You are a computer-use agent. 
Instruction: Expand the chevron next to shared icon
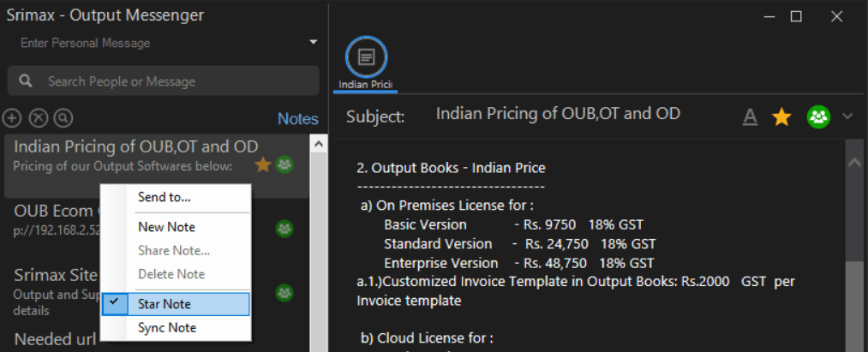(847, 116)
